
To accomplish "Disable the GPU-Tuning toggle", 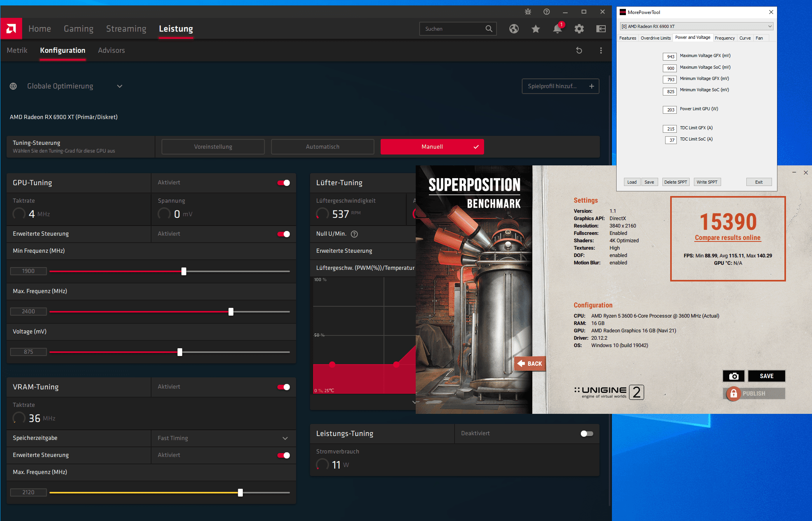I will click(x=284, y=183).
